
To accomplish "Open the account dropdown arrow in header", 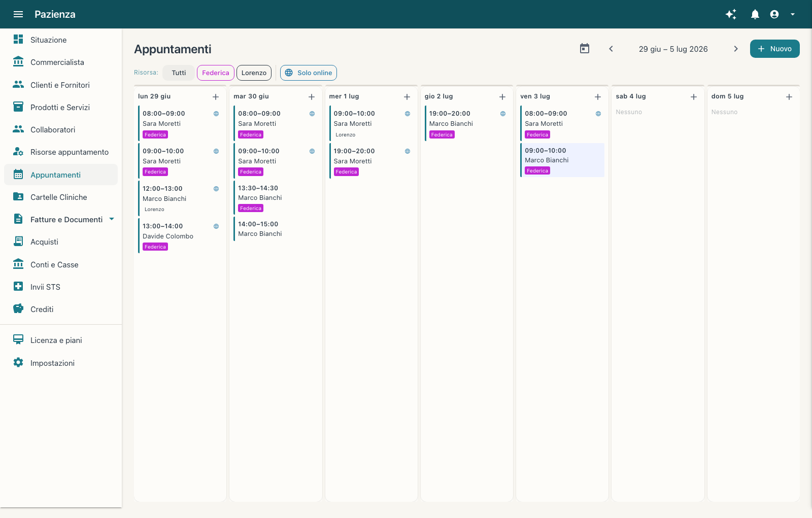I will pyautogui.click(x=793, y=14).
